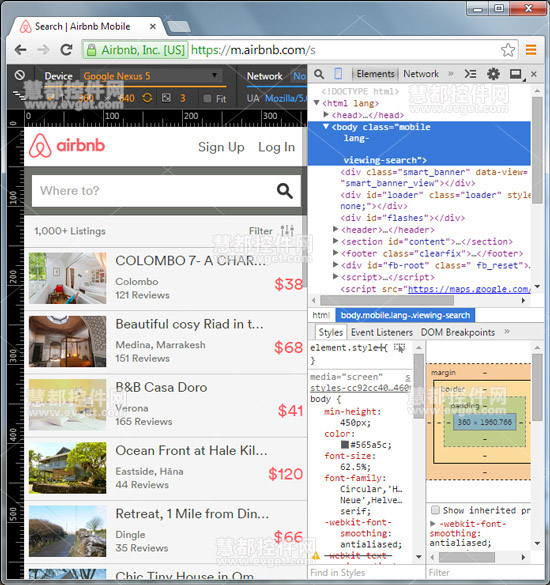Expand the script node above maps.google.com script

pyautogui.click(x=335, y=276)
